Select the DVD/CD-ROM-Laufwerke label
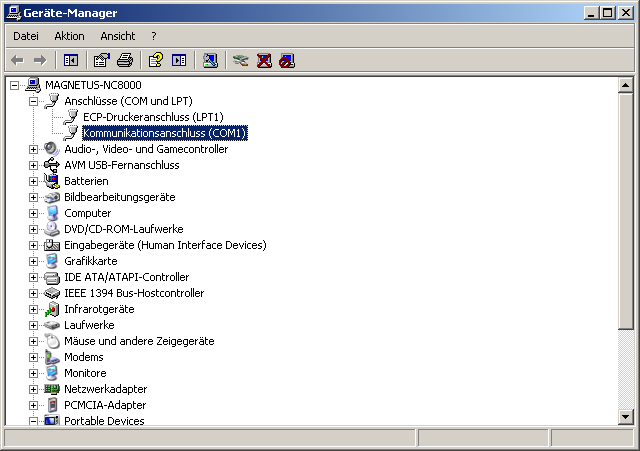The image size is (640, 451). pos(124,229)
